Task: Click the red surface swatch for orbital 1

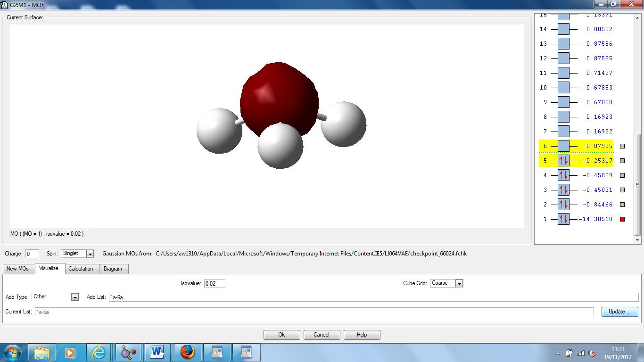Action: (622, 219)
